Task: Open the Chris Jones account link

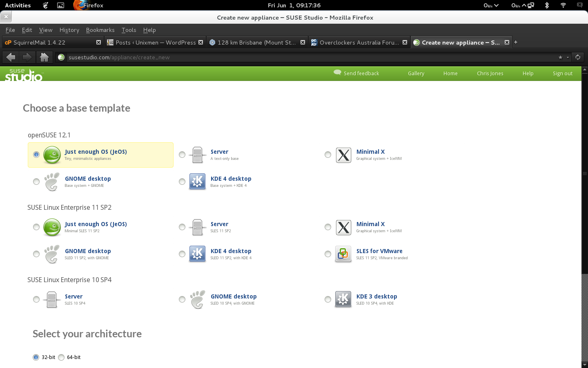Action: (x=490, y=74)
